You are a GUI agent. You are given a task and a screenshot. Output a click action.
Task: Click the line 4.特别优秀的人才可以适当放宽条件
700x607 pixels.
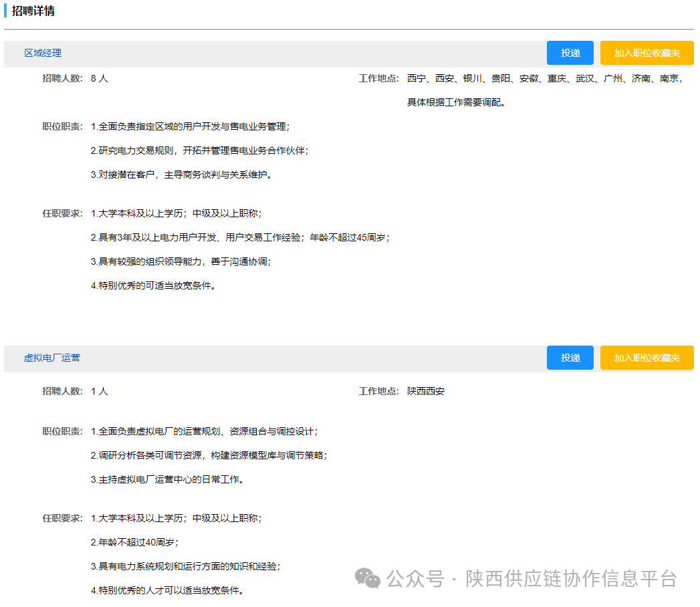tap(167, 591)
